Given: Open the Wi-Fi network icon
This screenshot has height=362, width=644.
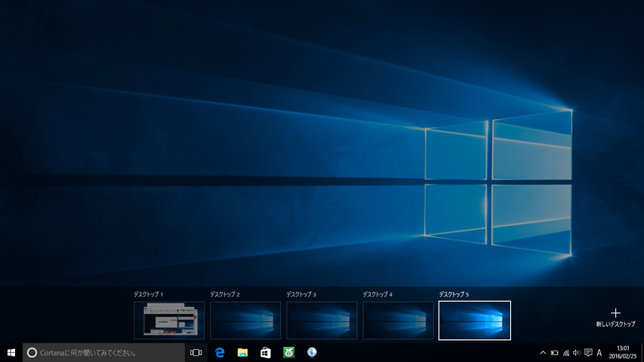Looking at the screenshot, I should tap(566, 353).
